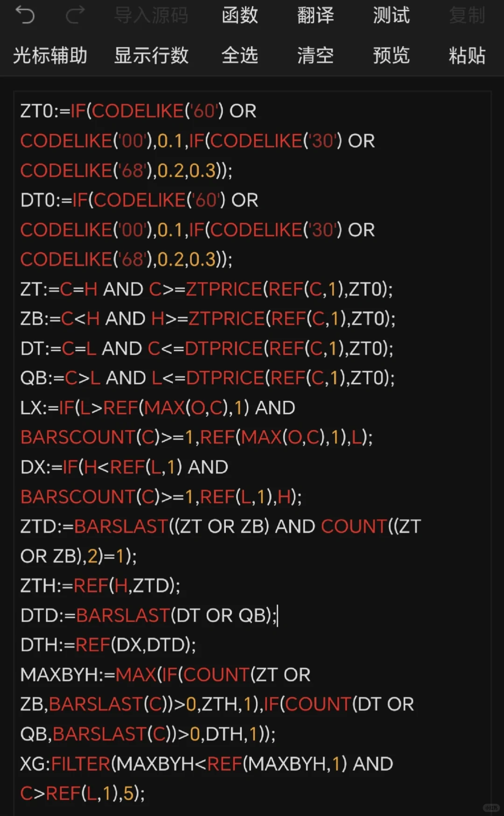Toggle 显示行数 line numbers
504x816 pixels.
point(152,56)
